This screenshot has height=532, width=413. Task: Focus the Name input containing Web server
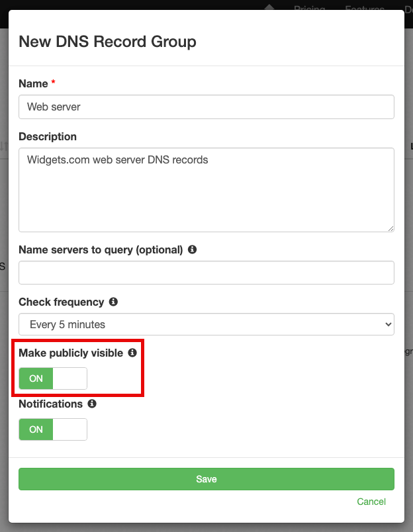click(x=206, y=107)
